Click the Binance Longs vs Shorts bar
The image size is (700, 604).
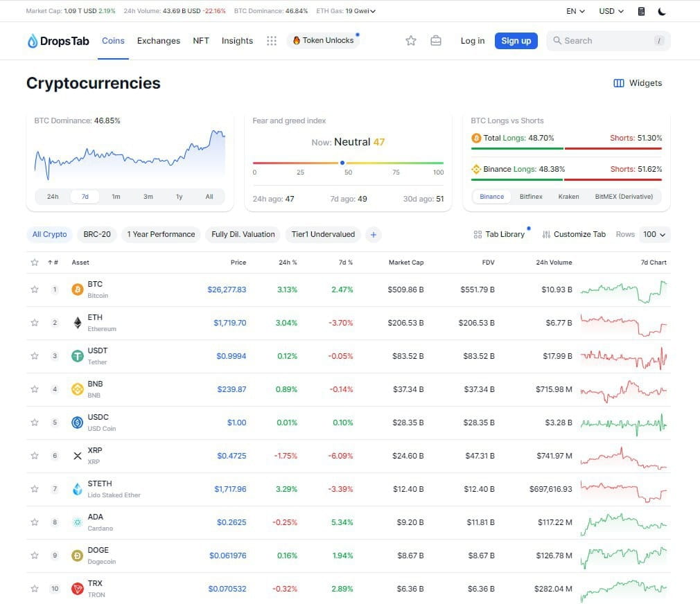pyautogui.click(x=566, y=180)
